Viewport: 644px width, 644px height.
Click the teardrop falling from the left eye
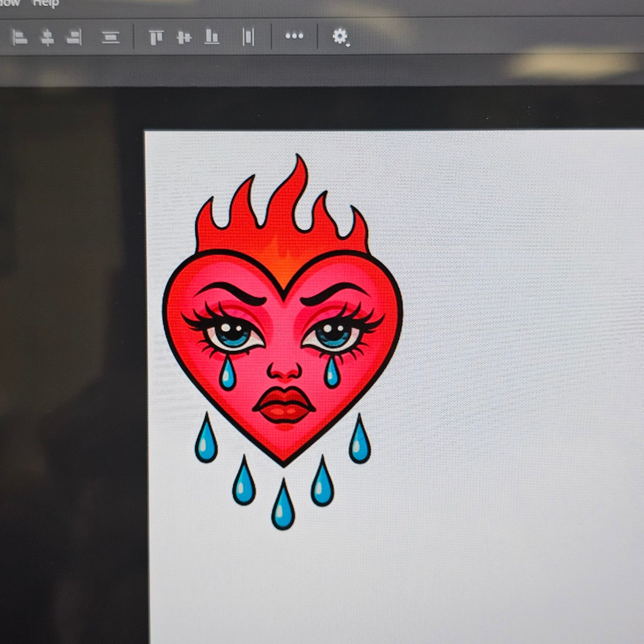point(227,374)
